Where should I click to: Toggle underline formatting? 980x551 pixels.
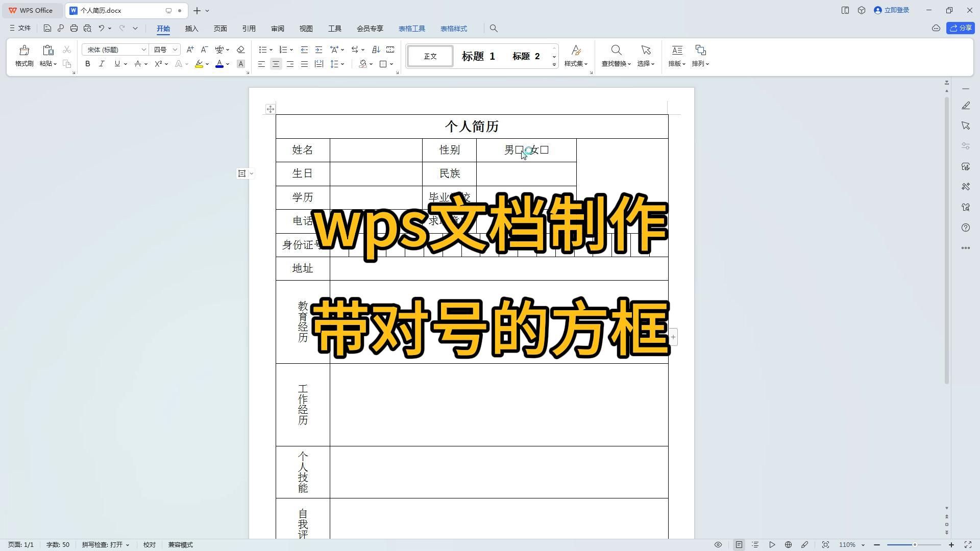116,64
